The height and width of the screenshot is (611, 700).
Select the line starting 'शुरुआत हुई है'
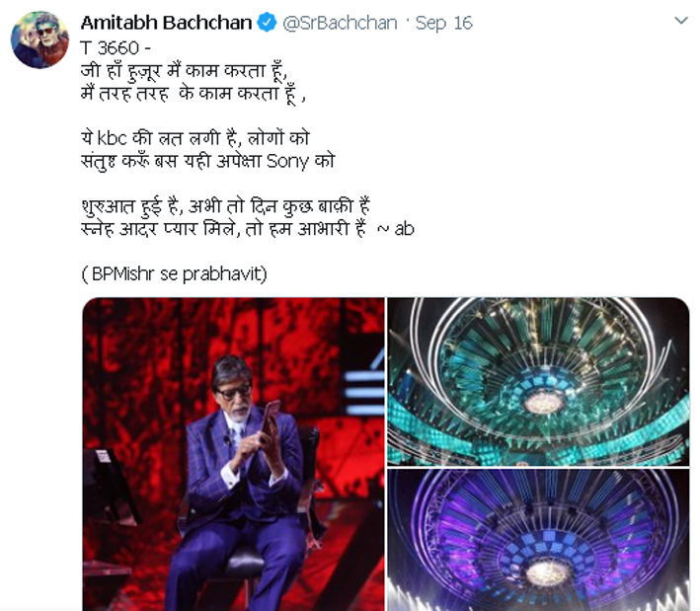point(225,206)
